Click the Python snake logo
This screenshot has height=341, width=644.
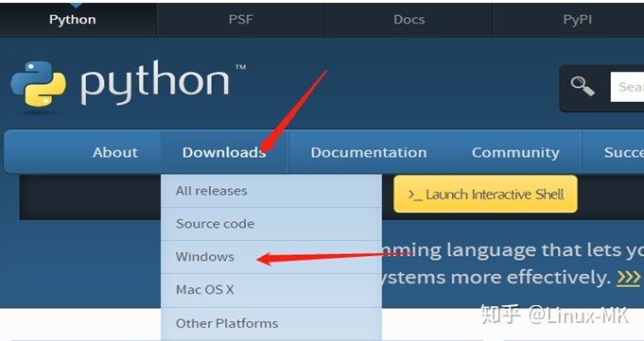[x=38, y=84]
